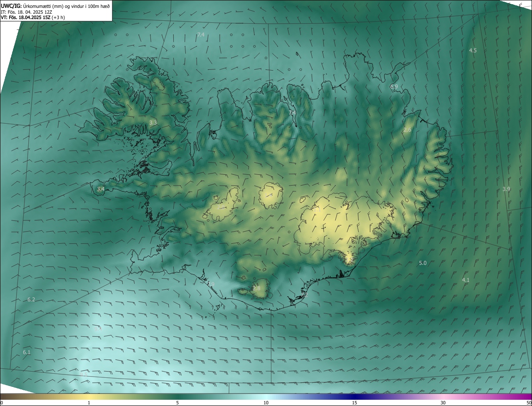Click the 4.1 value on the map
This screenshot has width=532, height=406.
[x=465, y=280]
